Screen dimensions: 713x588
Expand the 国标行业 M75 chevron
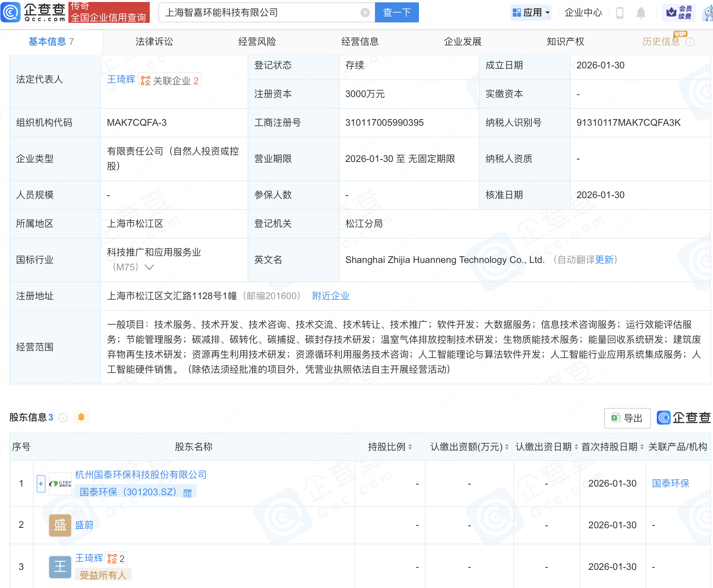149,267
